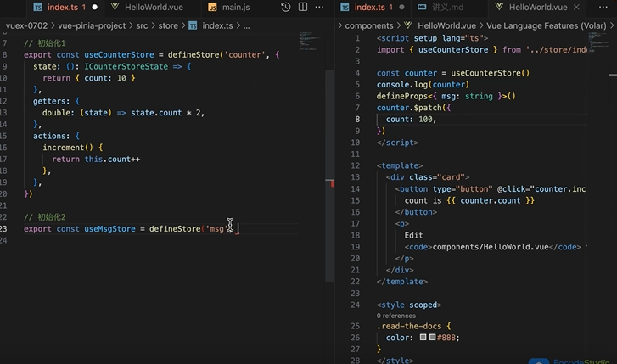Click the Vue icon on left HelloWorld.vue tab
This screenshot has height=364, width=617.
point(115,7)
